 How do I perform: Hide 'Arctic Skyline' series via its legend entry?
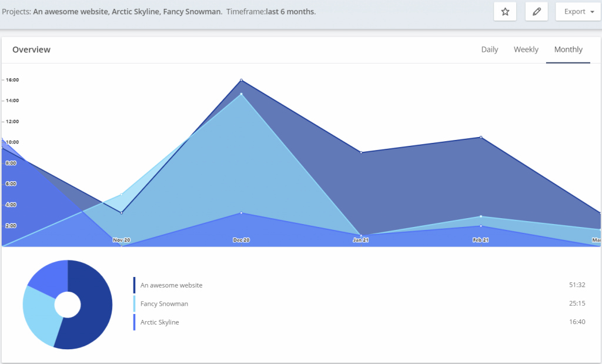click(x=160, y=322)
